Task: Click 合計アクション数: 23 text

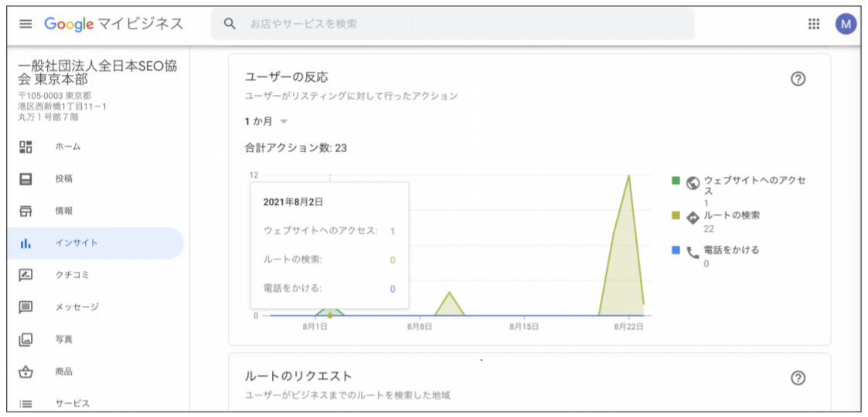Action: point(295,147)
